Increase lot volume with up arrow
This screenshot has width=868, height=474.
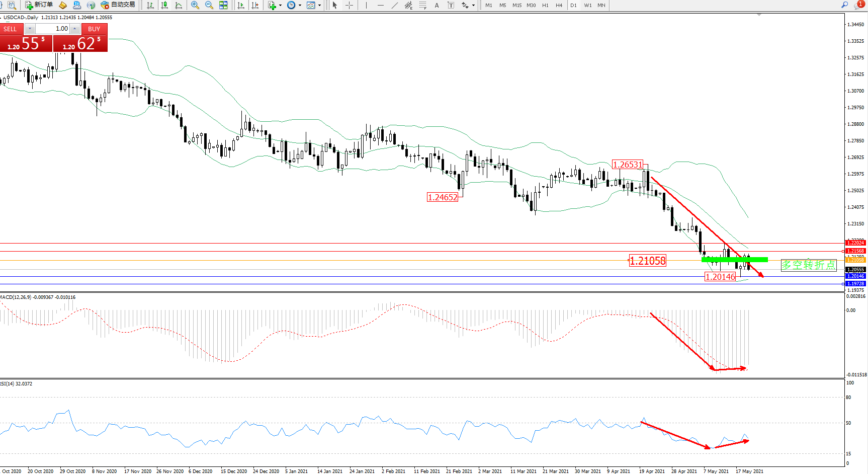click(74, 29)
